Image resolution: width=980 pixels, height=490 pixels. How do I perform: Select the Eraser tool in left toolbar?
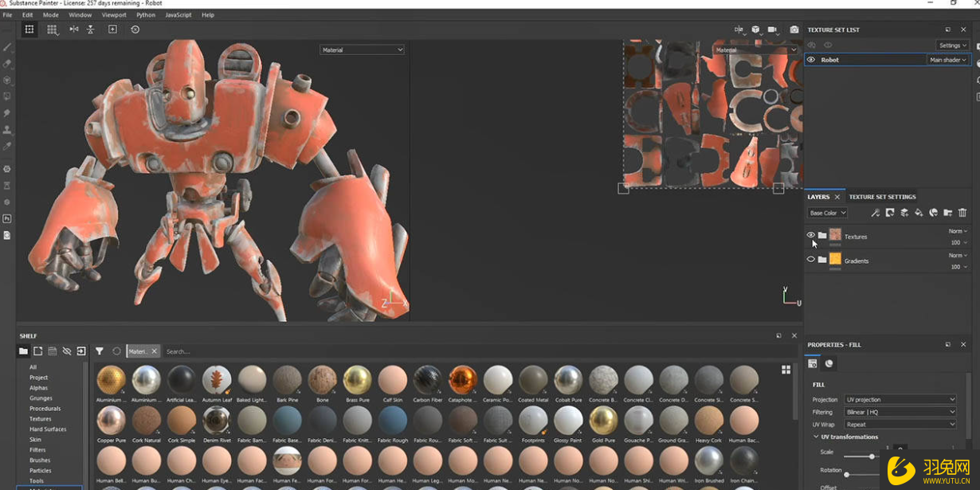(x=7, y=64)
